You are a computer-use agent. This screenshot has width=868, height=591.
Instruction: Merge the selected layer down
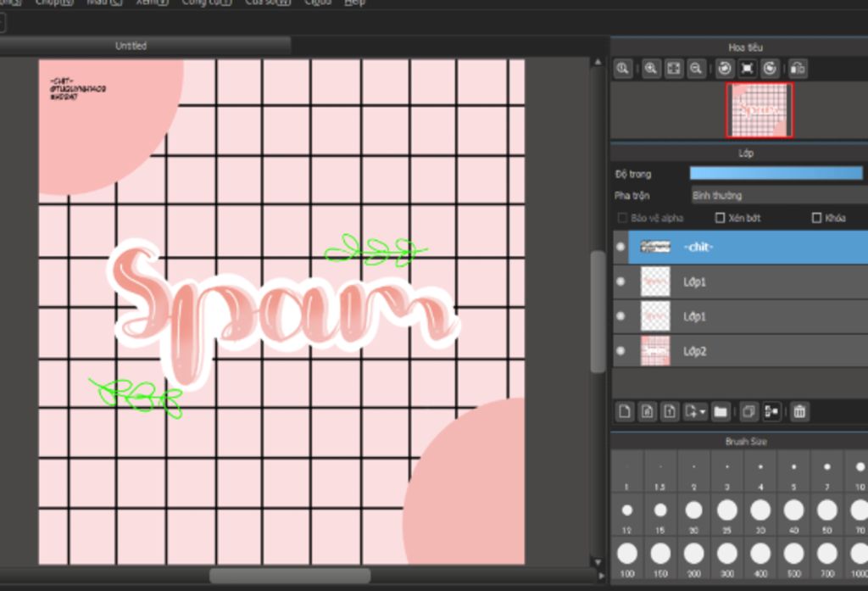coord(771,411)
